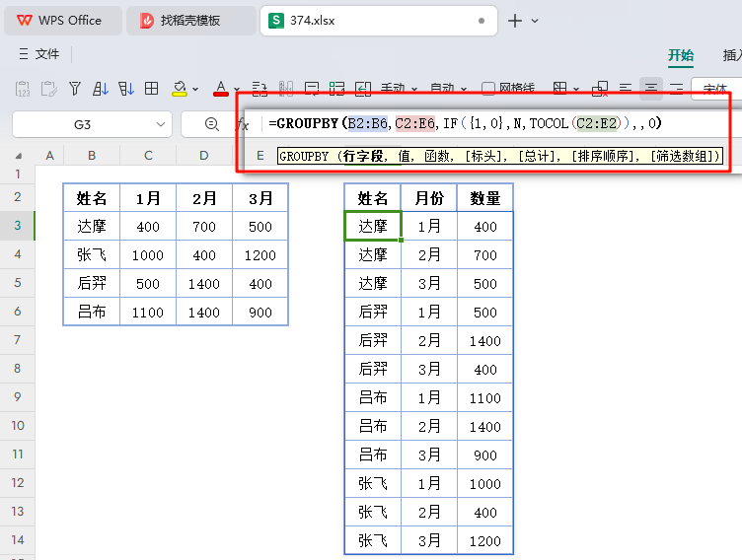Click the GROUPBY formula in the formula bar
742x560 pixels.
pyautogui.click(x=465, y=123)
